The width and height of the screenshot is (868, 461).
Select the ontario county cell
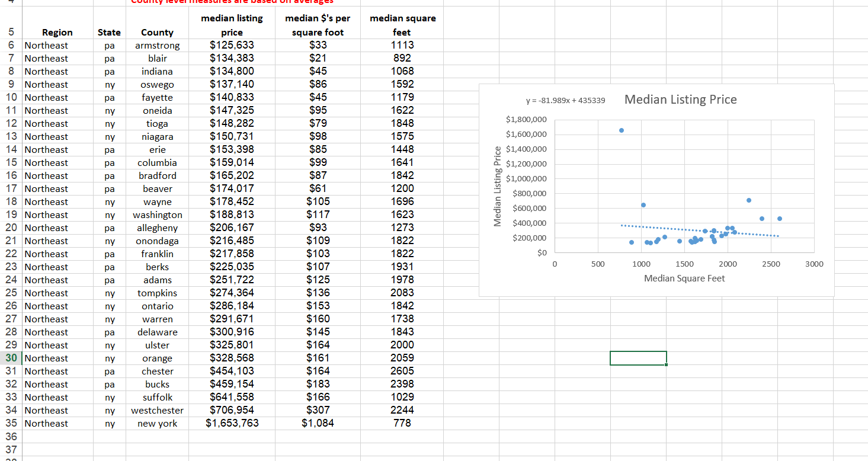click(157, 306)
